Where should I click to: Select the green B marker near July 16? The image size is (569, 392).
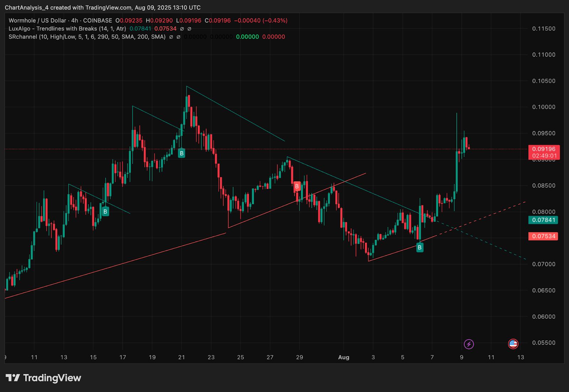(x=105, y=212)
